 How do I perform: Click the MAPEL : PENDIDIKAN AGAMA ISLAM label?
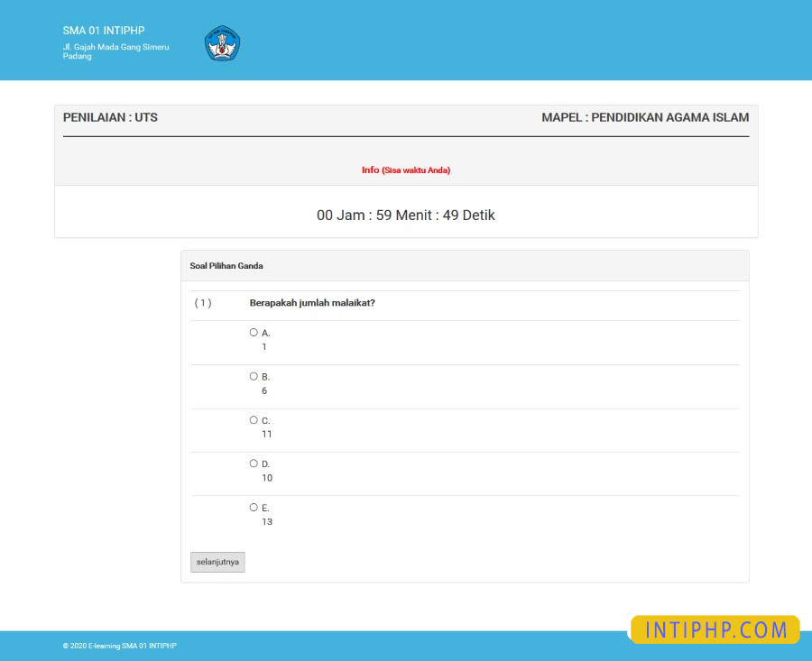[x=644, y=117]
